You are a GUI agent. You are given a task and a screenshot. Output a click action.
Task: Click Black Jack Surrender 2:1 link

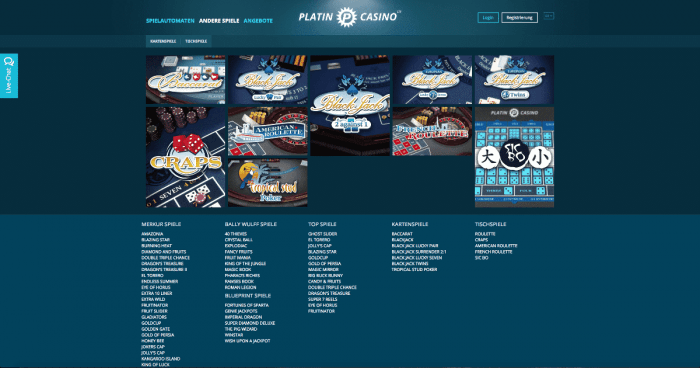click(419, 252)
